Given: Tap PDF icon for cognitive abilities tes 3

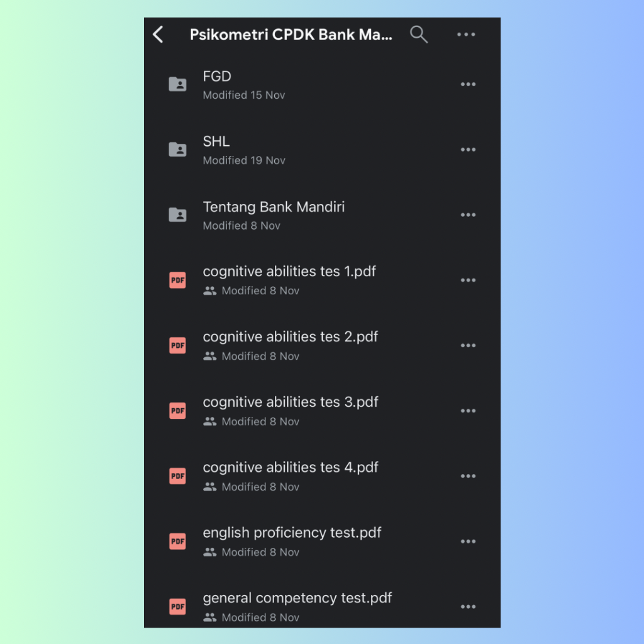Looking at the screenshot, I should (177, 411).
